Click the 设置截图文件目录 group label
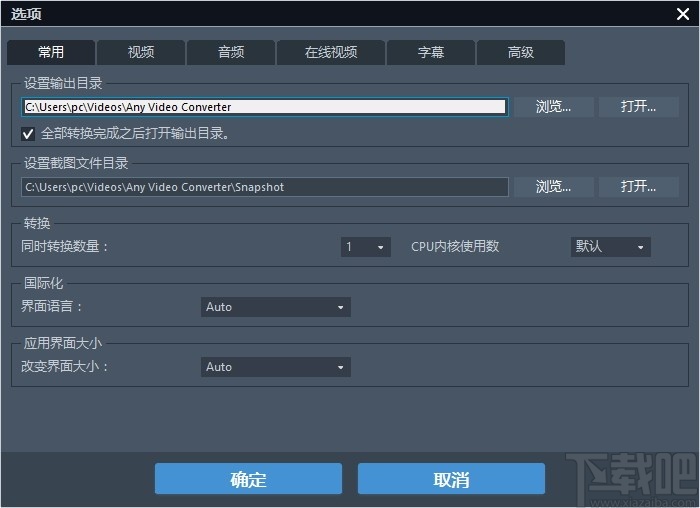 (x=76, y=163)
